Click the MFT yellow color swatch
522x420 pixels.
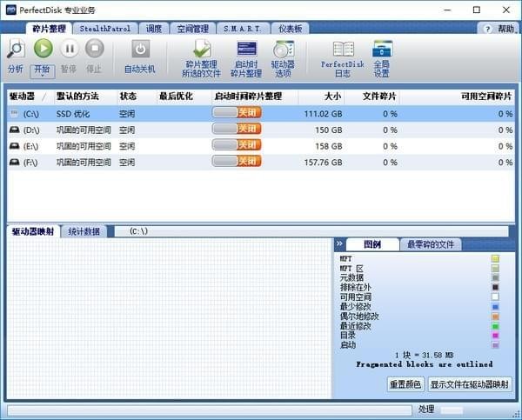(495, 258)
